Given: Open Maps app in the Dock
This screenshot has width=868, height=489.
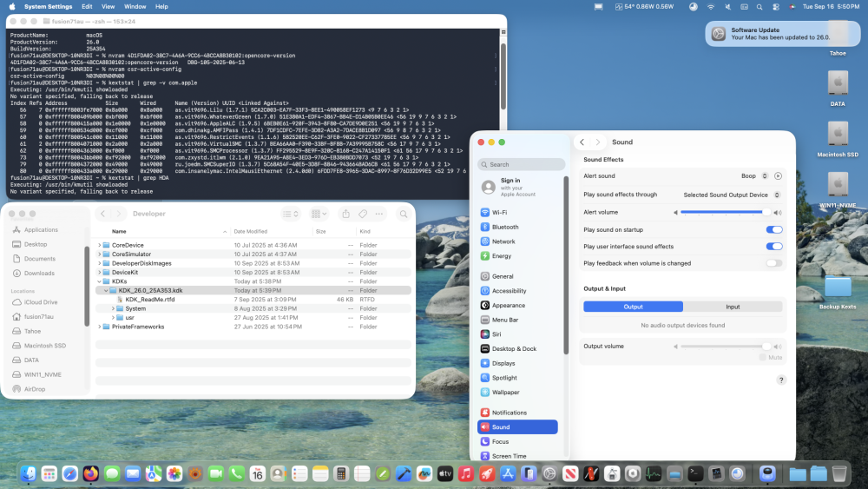Looking at the screenshot, I should coord(154,473).
